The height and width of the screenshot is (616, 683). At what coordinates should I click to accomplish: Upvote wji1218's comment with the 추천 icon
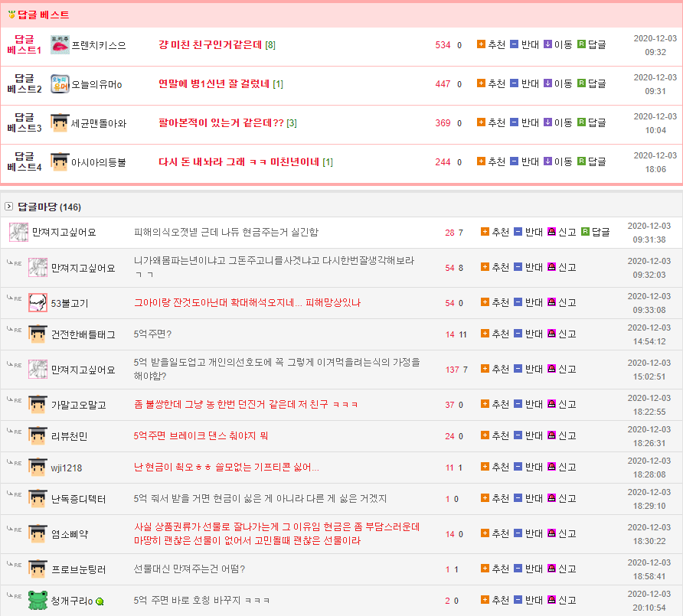click(485, 467)
